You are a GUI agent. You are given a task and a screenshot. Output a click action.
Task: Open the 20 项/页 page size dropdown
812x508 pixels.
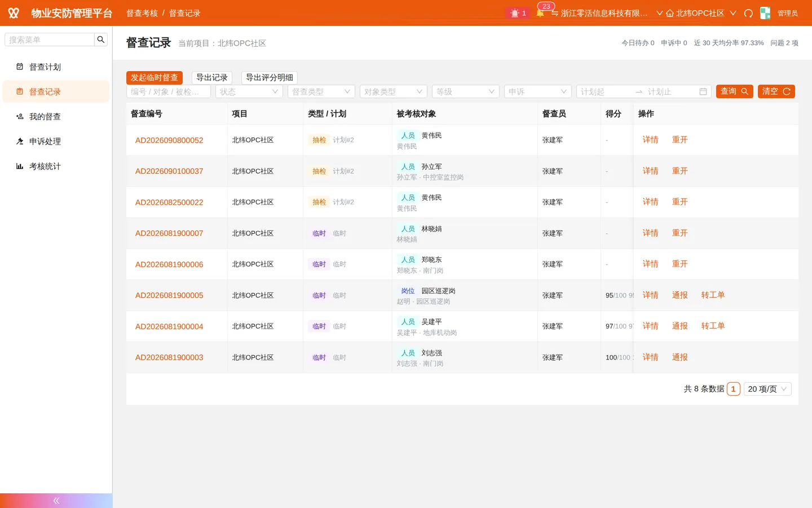tap(767, 389)
